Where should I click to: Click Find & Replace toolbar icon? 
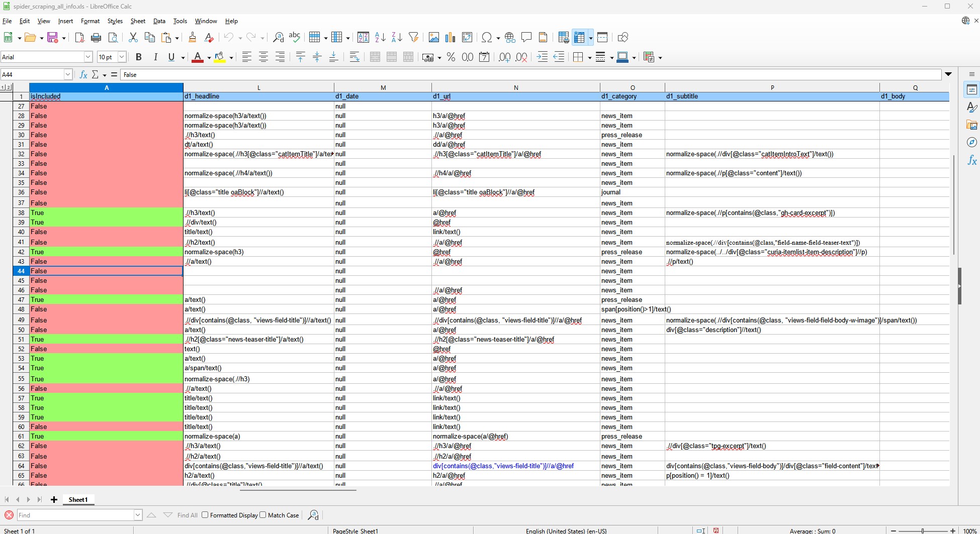[x=278, y=38]
